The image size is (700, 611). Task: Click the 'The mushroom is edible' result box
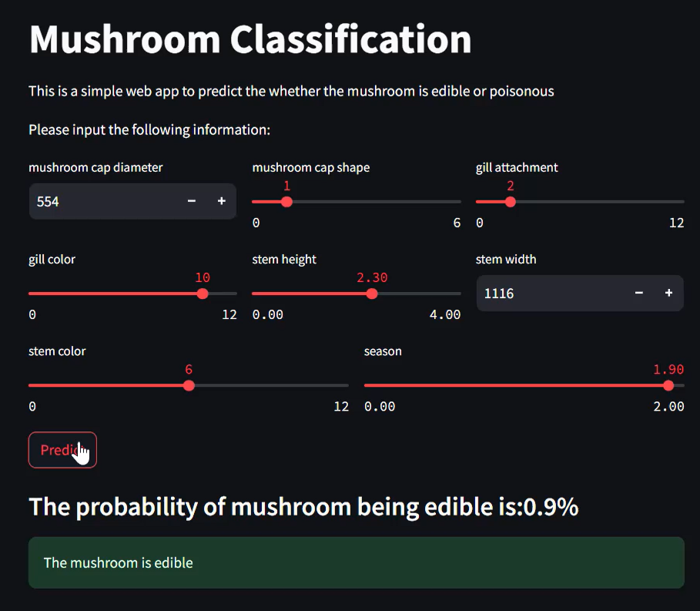point(356,562)
